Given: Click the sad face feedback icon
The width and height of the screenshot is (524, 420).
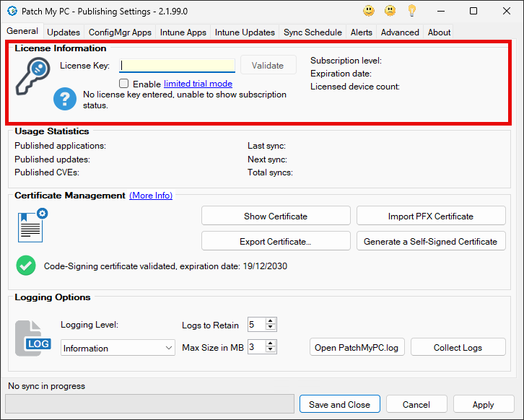Looking at the screenshot, I should 390,11.
